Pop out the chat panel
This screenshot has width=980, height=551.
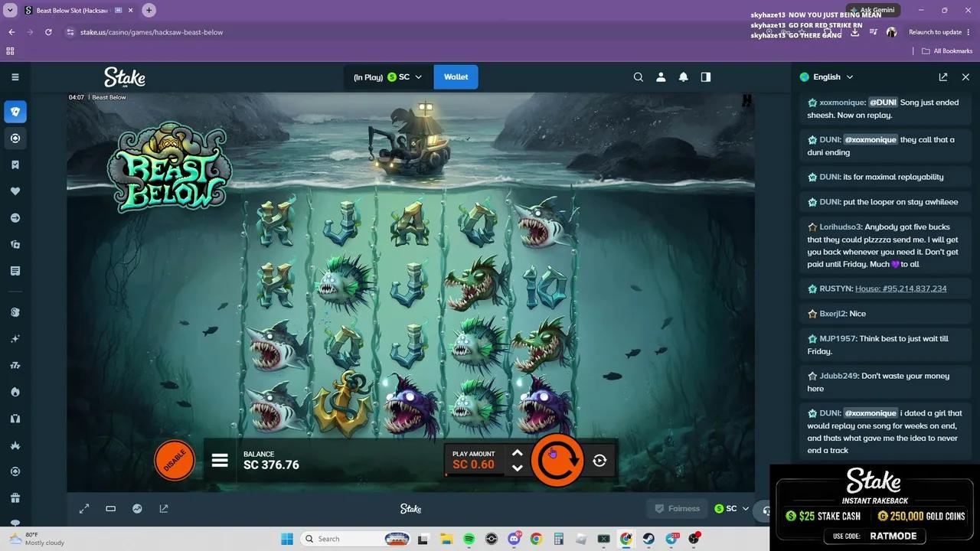943,77
